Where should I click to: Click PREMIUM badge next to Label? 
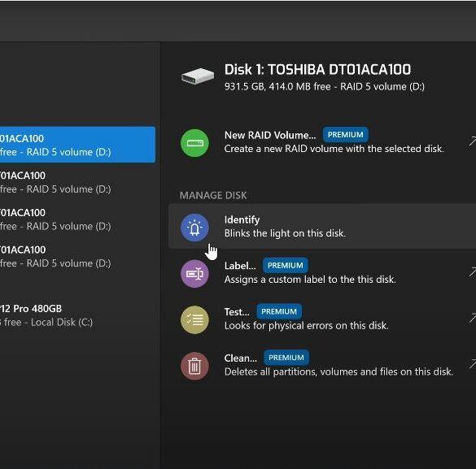[286, 265]
